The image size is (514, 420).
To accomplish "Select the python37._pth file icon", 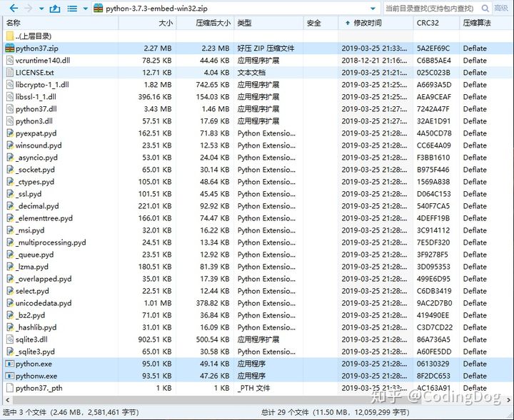I will pos(10,388).
